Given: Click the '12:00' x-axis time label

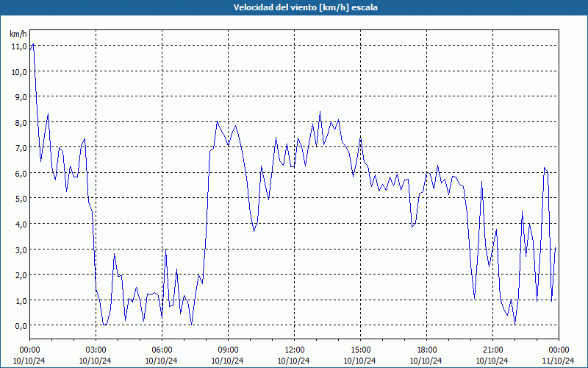Looking at the screenshot, I should click(294, 350).
